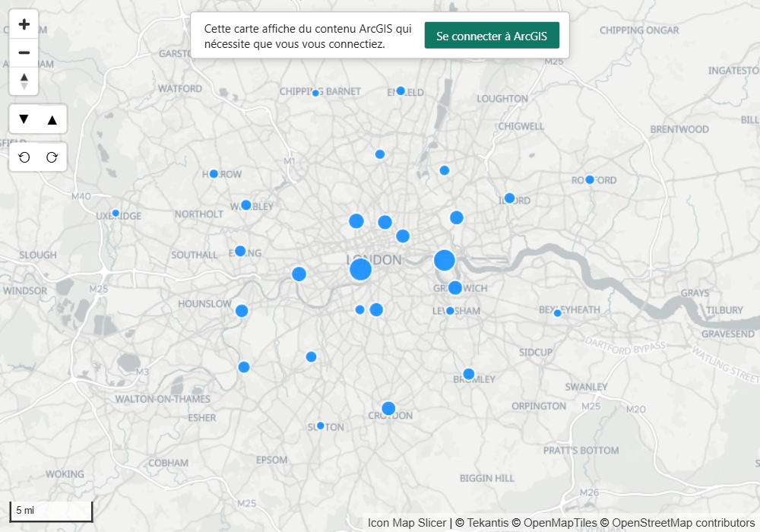Click Se connecter à ArcGIS button
The width and height of the screenshot is (760, 532).
(492, 36)
